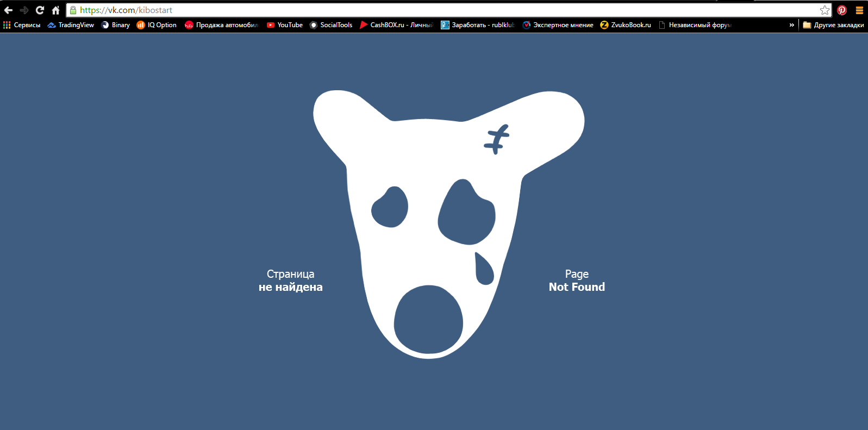Viewport: 868px width, 430px height.
Task: Click the green padlock security icon
Action: coord(73,10)
